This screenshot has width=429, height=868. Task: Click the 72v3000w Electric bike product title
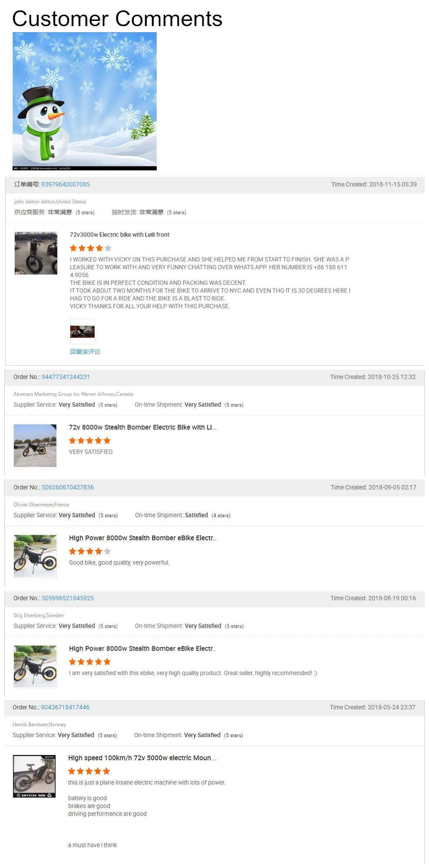(120, 235)
